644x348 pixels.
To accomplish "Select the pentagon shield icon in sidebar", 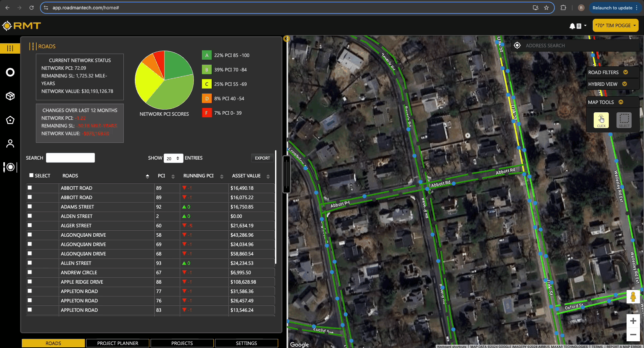I will [10, 120].
